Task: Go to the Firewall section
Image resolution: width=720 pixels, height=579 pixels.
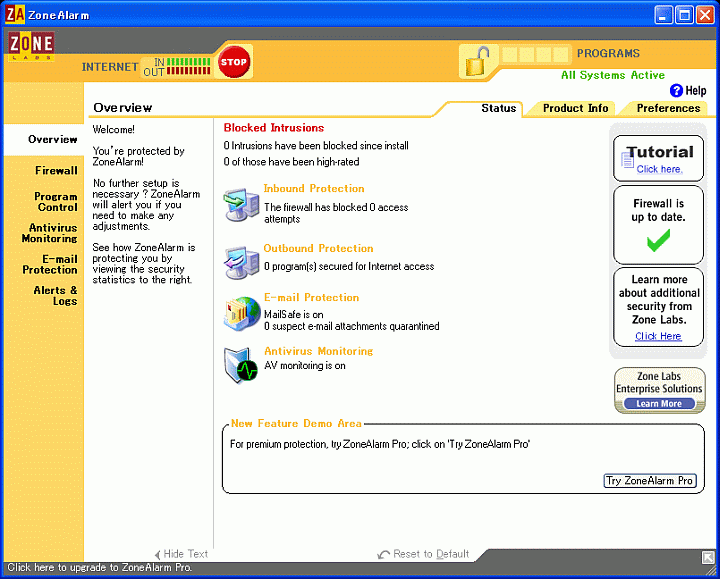Action: click(x=56, y=171)
